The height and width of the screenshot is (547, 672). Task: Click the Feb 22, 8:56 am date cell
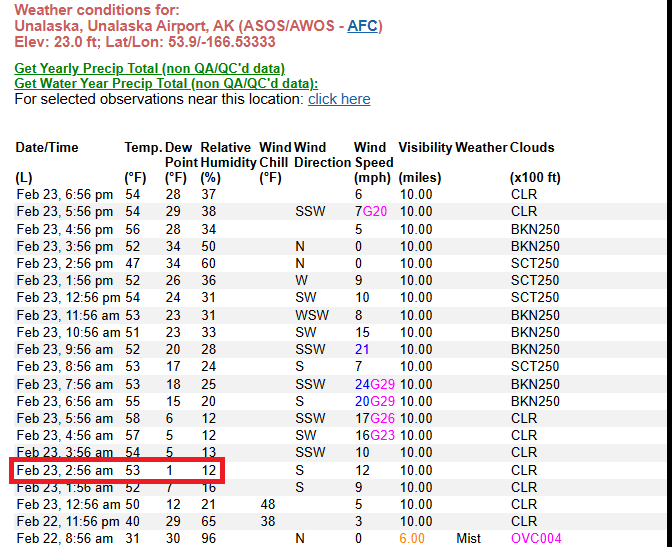tap(64, 538)
